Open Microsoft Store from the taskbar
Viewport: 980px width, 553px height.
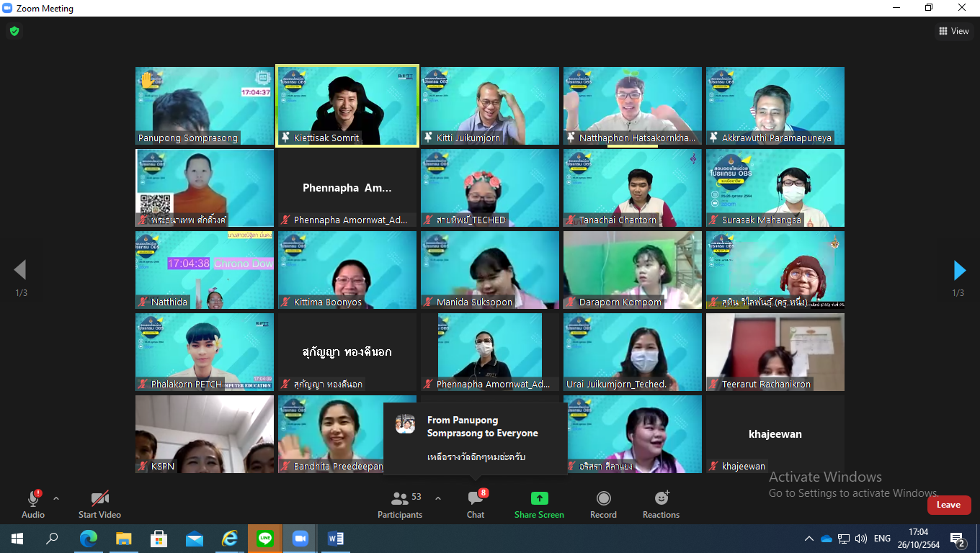[159, 539]
